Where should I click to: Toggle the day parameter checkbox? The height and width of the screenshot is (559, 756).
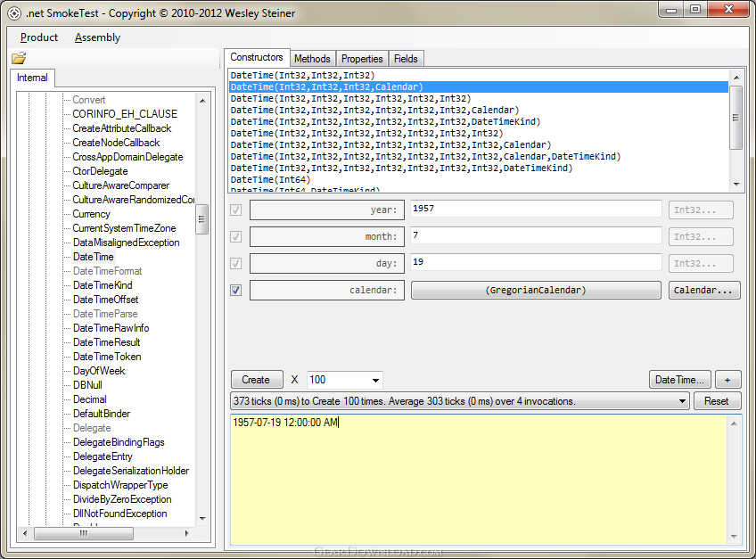tap(235, 263)
